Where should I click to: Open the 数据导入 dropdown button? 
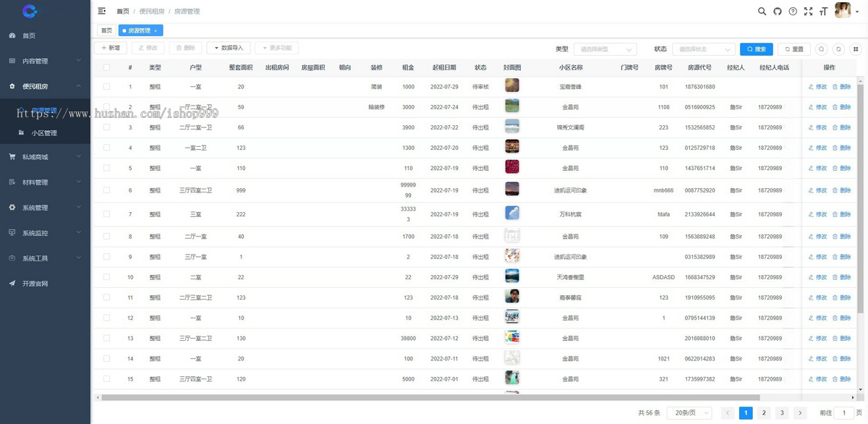pyautogui.click(x=229, y=48)
